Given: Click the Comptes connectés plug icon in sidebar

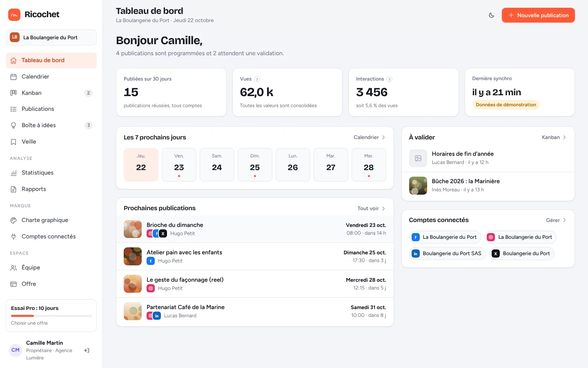Looking at the screenshot, I should point(13,236).
